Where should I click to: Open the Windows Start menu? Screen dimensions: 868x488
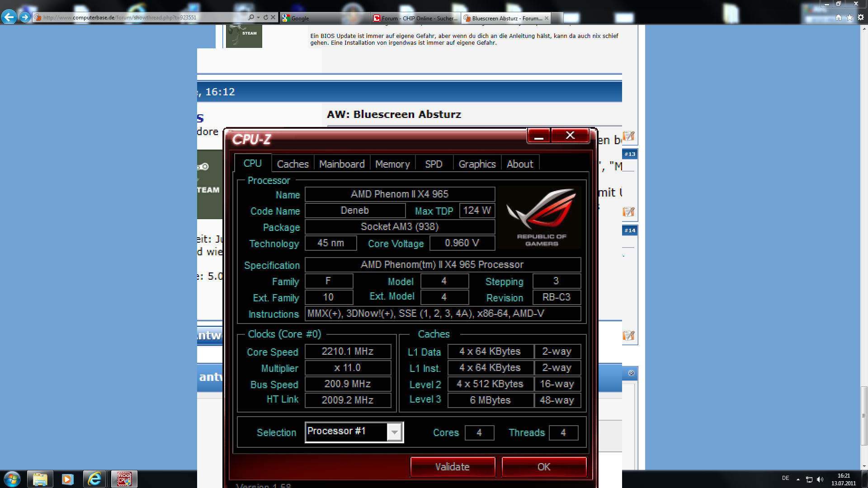click(x=12, y=479)
